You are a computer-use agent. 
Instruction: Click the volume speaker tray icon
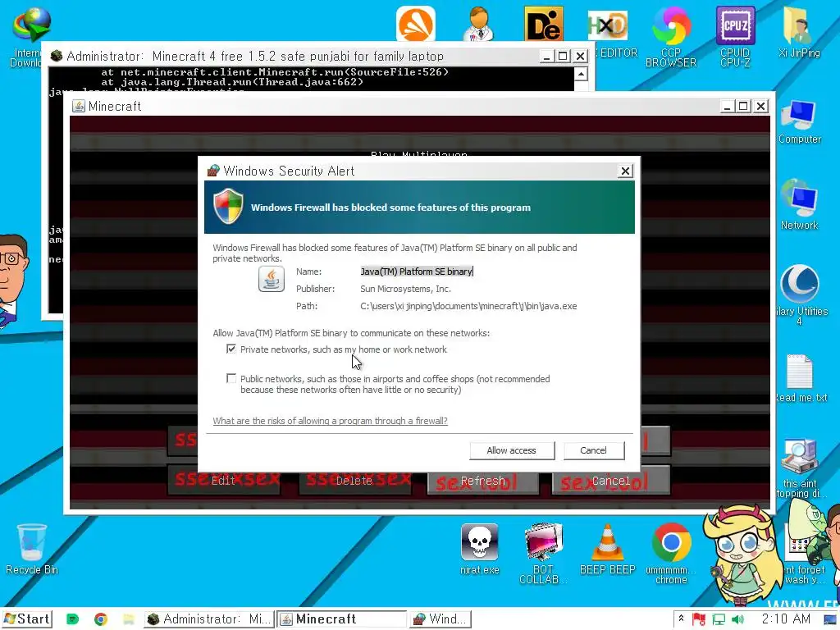click(737, 619)
